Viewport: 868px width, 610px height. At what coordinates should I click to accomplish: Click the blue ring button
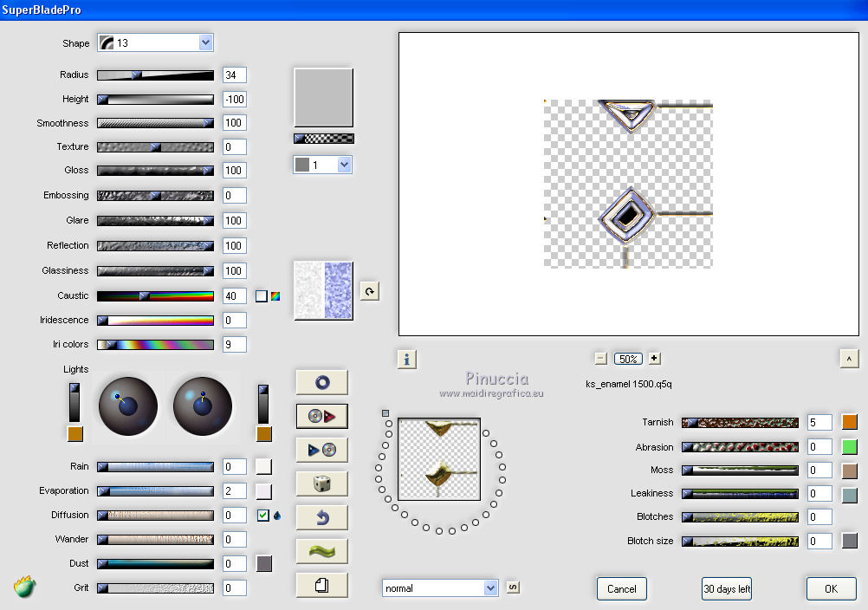click(x=321, y=382)
